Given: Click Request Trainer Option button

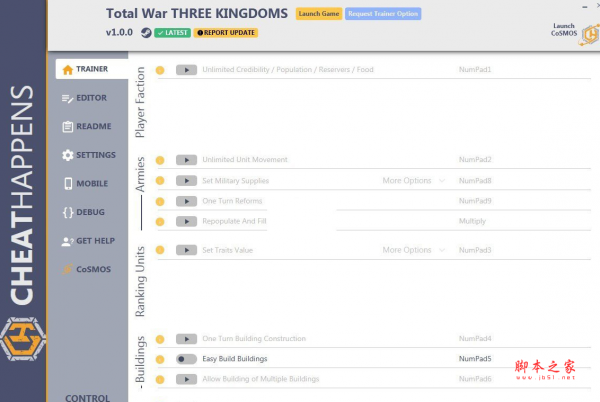Looking at the screenshot, I should (x=383, y=14).
